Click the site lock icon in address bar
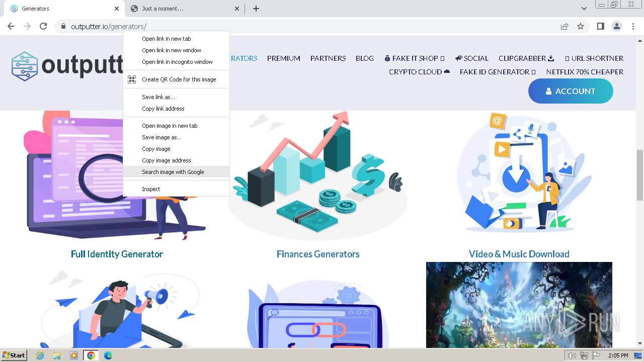 tap(63, 26)
